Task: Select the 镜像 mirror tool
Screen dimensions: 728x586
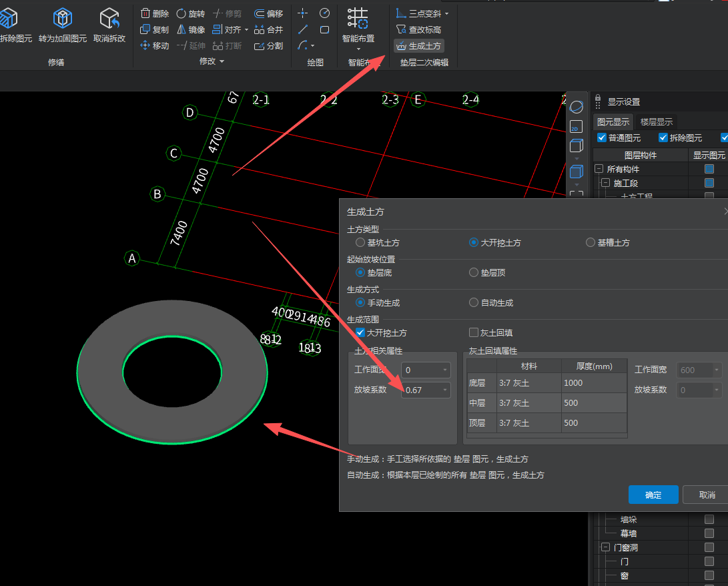Action: (x=191, y=30)
